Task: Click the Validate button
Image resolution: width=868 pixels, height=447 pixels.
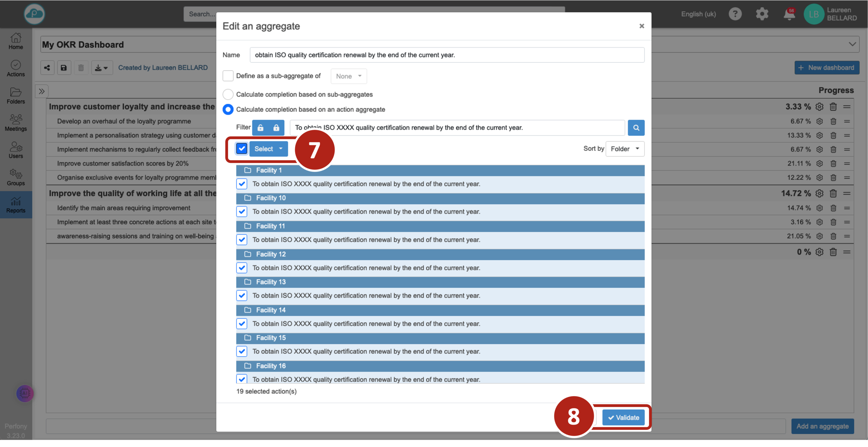Action: pyautogui.click(x=623, y=418)
